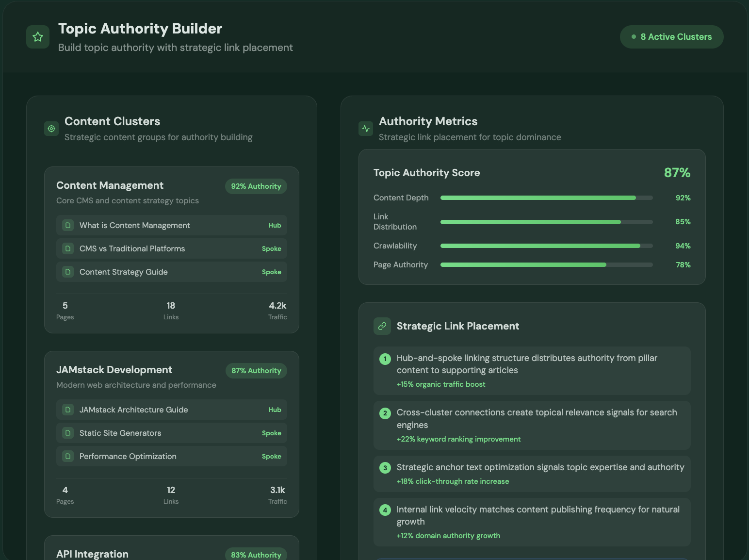Click the Content Depth progress bar

(546, 198)
